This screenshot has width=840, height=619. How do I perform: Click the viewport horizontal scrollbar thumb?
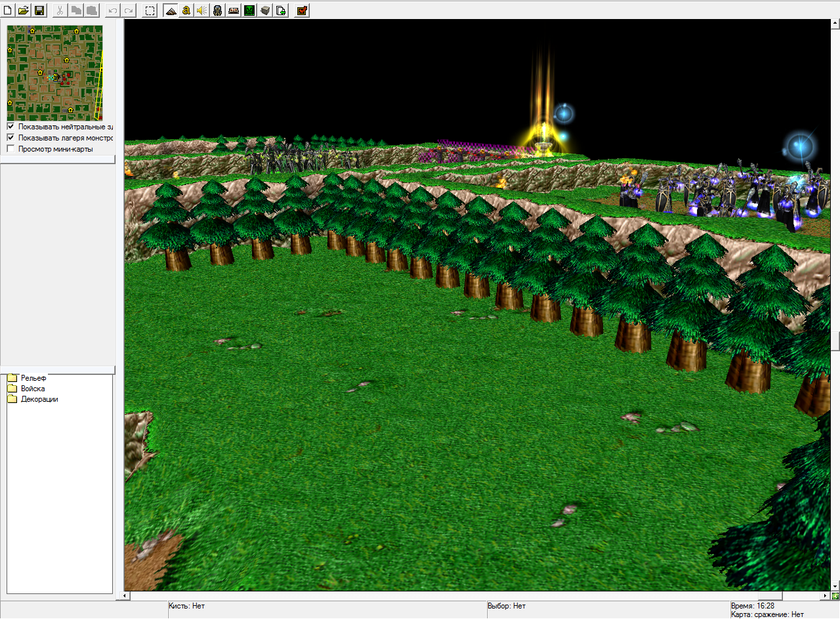coord(772,596)
